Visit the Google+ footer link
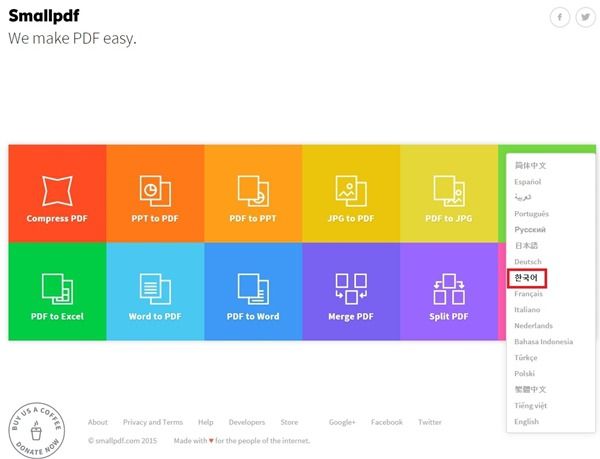600x459 pixels. pyautogui.click(x=342, y=422)
